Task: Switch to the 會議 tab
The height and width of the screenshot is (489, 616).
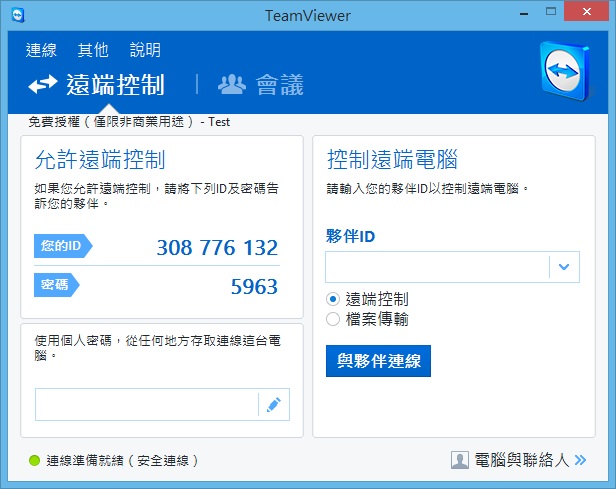Action: pos(261,84)
